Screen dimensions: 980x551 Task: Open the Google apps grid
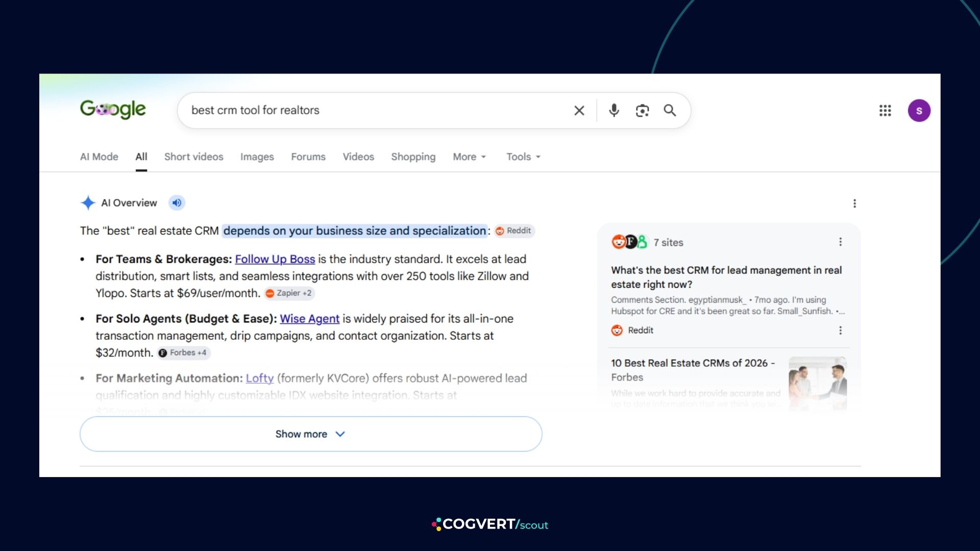(x=885, y=111)
